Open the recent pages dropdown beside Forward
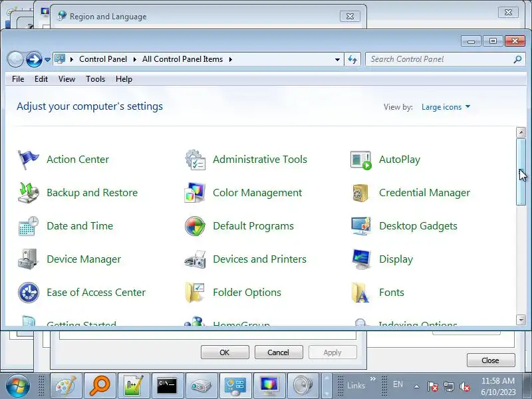The width and height of the screenshot is (532, 399). click(47, 60)
